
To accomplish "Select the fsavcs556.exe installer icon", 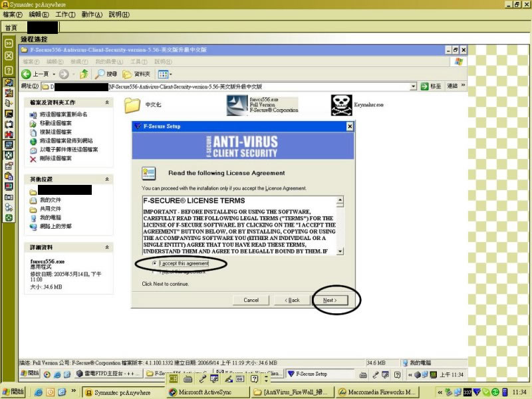I will tap(237, 105).
